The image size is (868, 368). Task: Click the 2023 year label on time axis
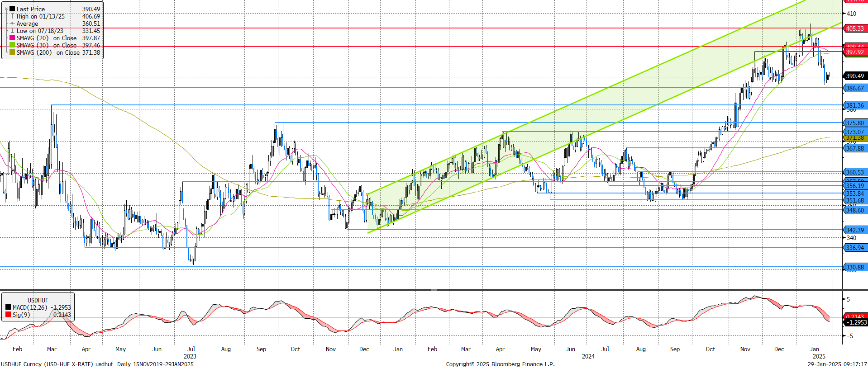point(190,356)
